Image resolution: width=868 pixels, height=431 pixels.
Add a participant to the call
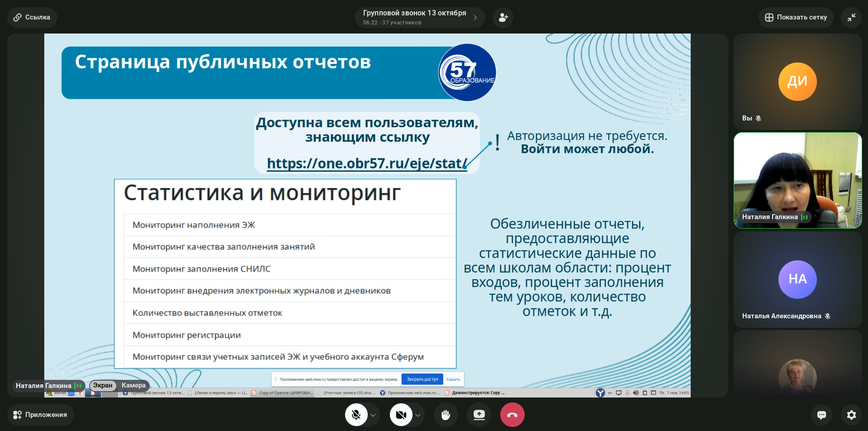[x=503, y=18]
